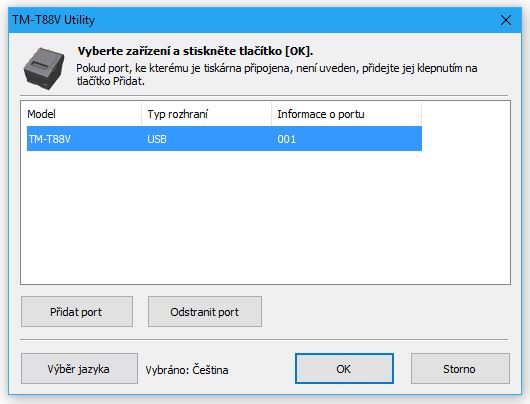Click the bold heading Vyberte zařízení

[x=195, y=51]
